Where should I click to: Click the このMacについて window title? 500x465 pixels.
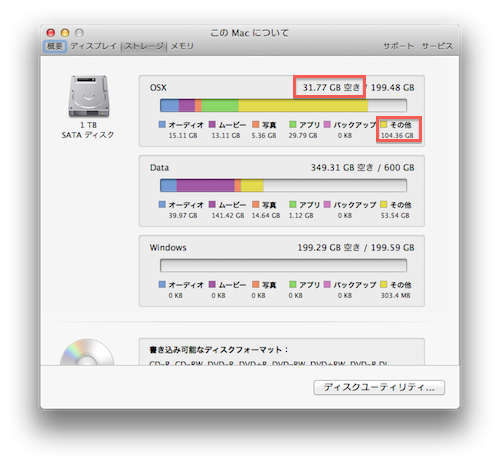[x=249, y=33]
